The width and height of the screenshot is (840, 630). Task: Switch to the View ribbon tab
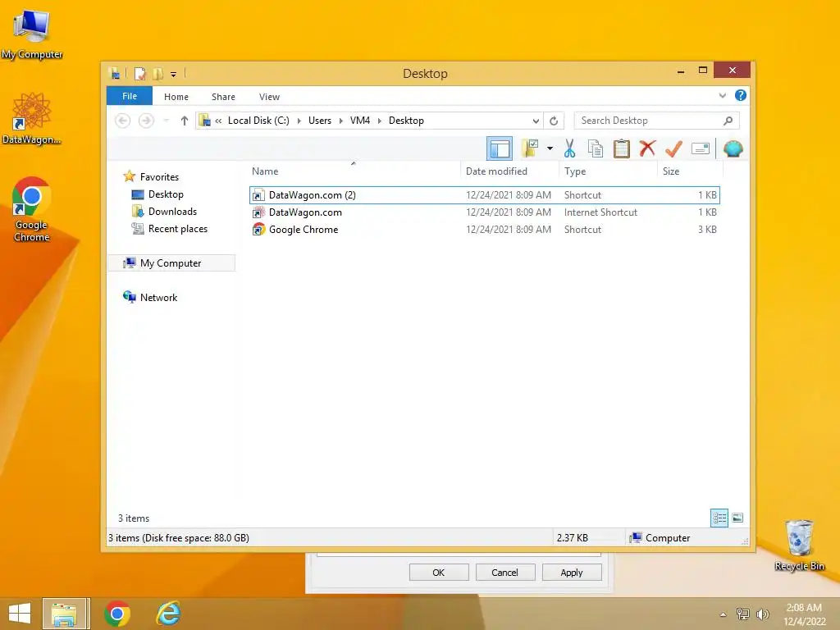pos(269,97)
